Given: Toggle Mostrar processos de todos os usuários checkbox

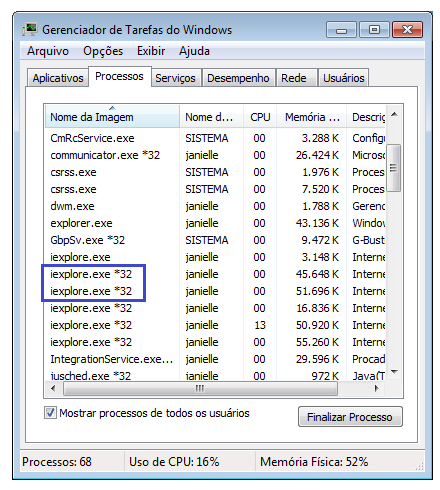Looking at the screenshot, I should [x=50, y=413].
